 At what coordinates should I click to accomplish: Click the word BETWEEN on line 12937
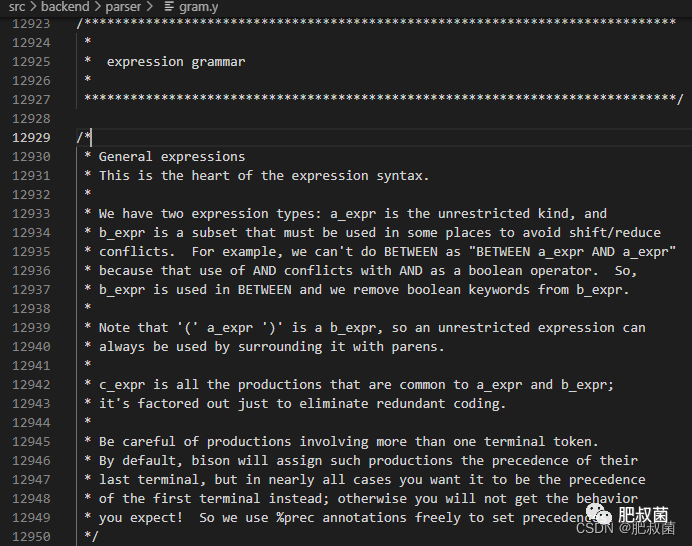(x=264, y=290)
